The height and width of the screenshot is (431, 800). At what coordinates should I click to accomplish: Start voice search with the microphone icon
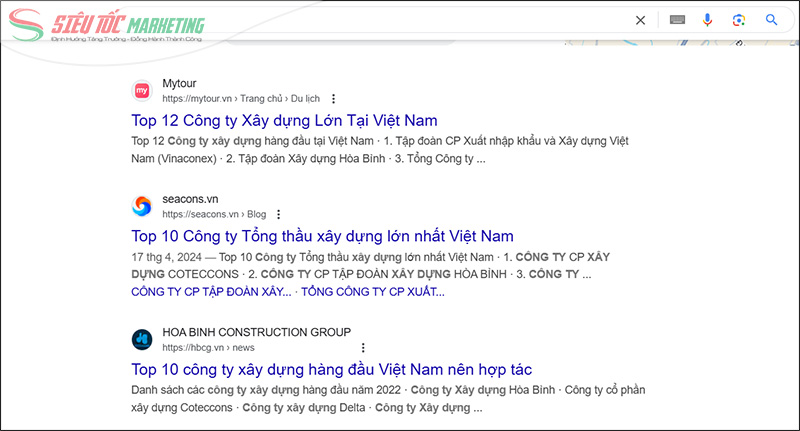tap(707, 20)
